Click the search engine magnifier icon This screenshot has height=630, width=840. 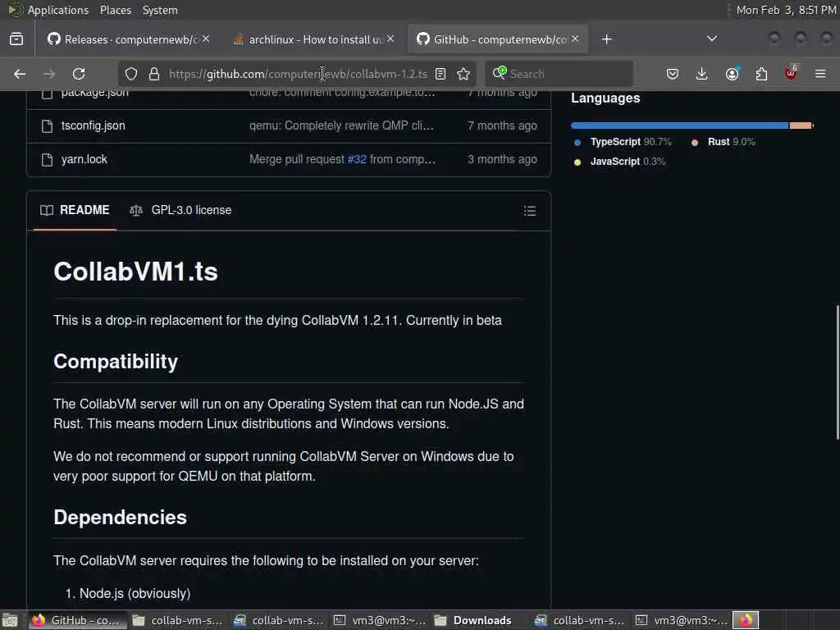[x=500, y=73]
